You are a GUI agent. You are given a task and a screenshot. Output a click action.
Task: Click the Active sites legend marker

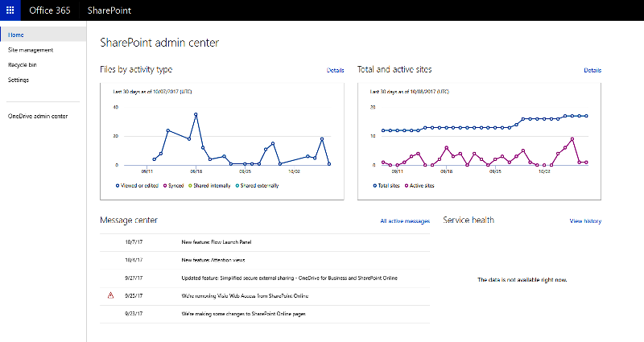click(406, 185)
